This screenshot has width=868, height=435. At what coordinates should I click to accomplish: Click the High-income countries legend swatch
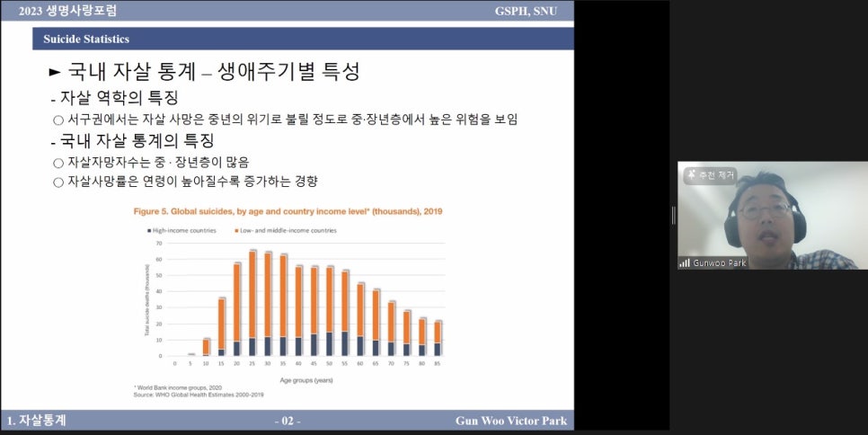tap(148, 231)
